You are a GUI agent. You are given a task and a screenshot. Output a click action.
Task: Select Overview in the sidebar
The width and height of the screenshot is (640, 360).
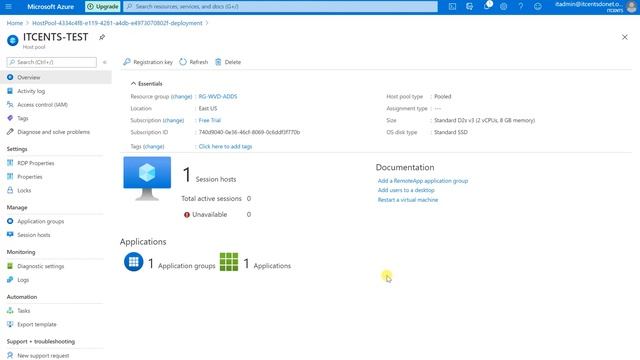click(x=56, y=77)
